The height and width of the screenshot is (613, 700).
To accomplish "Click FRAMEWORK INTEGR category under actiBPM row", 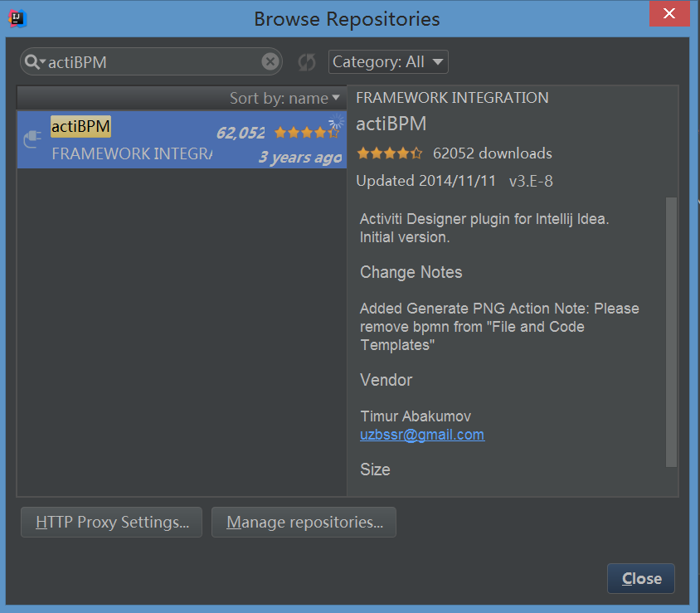I will click(x=132, y=153).
